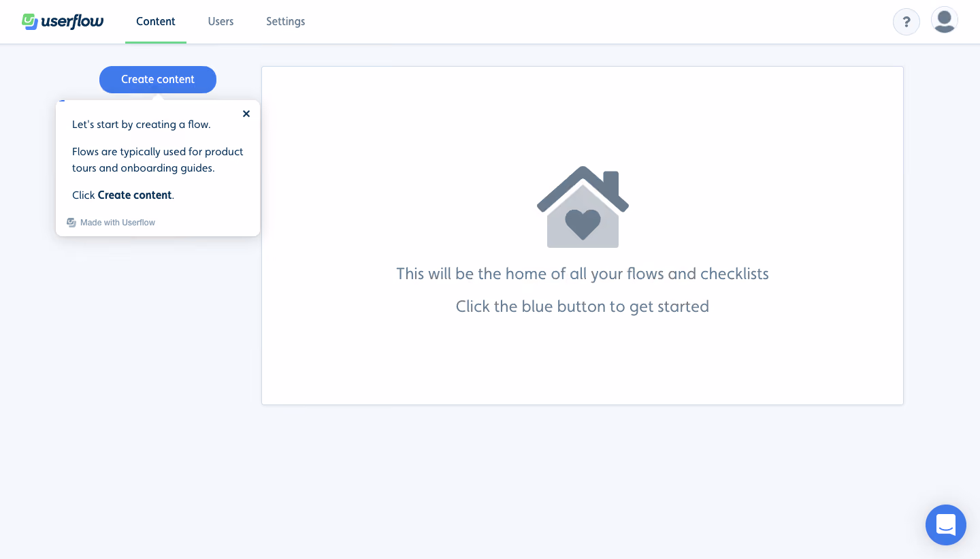The height and width of the screenshot is (559, 980).
Task: Open the user avatar menu
Action: [x=945, y=20]
